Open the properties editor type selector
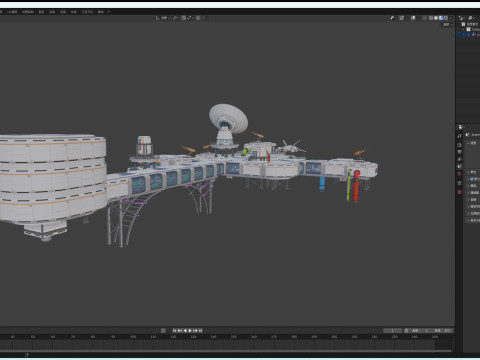Screen dimensions: 480x360 coord(461,127)
